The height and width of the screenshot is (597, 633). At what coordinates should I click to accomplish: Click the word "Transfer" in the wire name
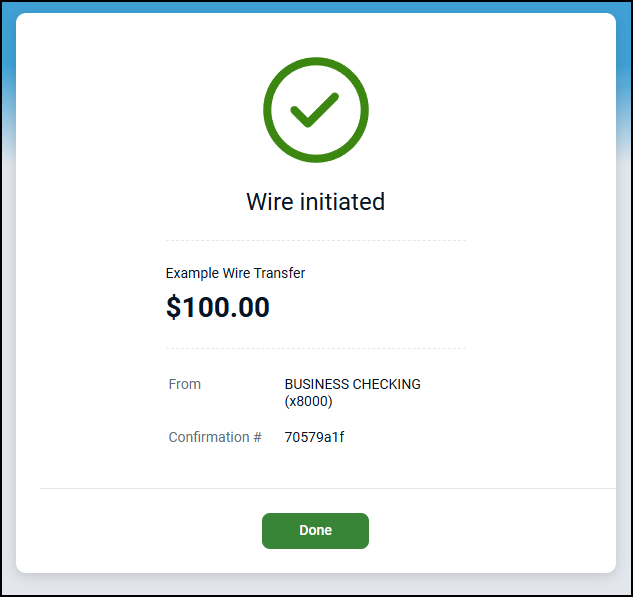[281, 273]
